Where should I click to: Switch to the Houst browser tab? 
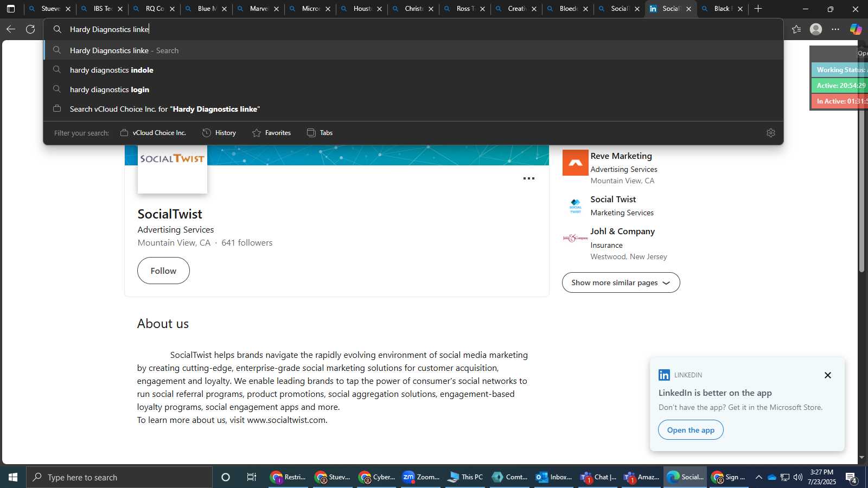point(361,9)
